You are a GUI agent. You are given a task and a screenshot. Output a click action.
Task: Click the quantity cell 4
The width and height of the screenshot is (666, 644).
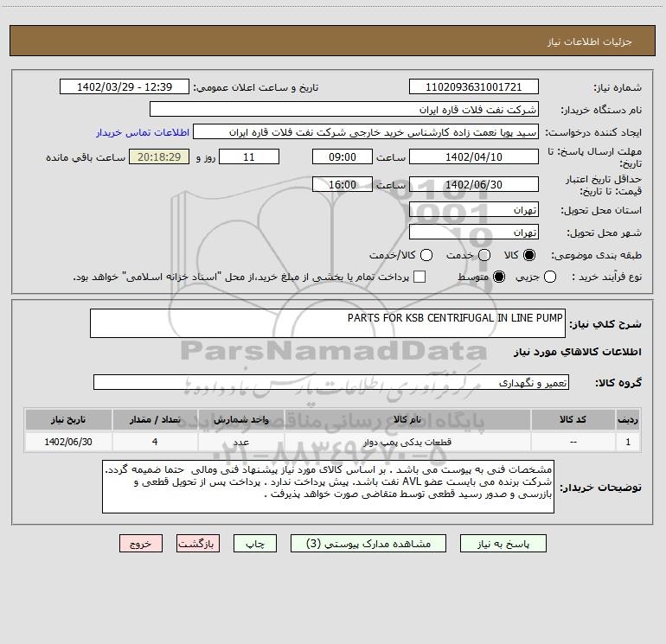pyautogui.click(x=155, y=442)
